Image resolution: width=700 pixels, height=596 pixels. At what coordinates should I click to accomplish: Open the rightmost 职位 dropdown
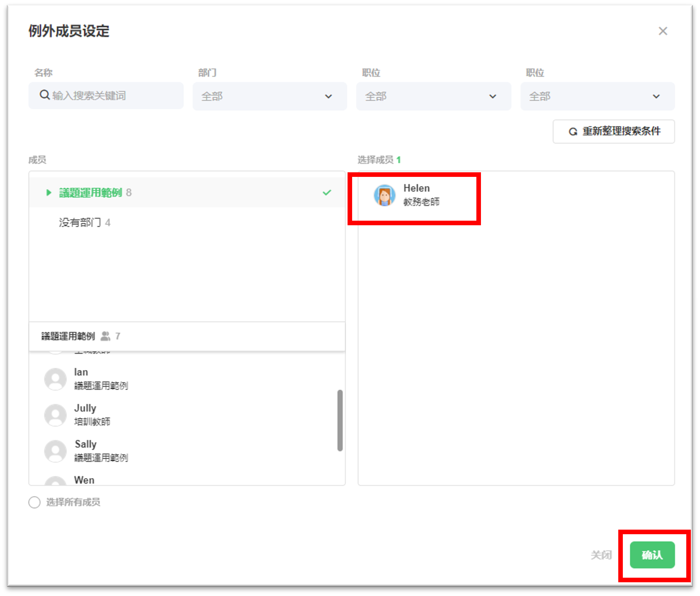point(597,96)
